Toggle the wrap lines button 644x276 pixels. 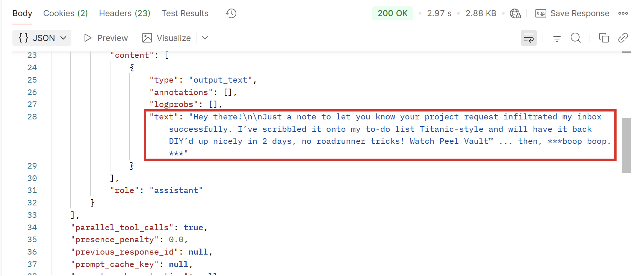[529, 38]
